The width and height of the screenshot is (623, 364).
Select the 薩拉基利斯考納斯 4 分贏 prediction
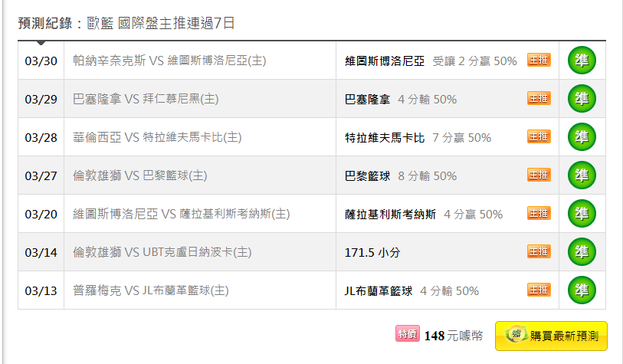[424, 215]
